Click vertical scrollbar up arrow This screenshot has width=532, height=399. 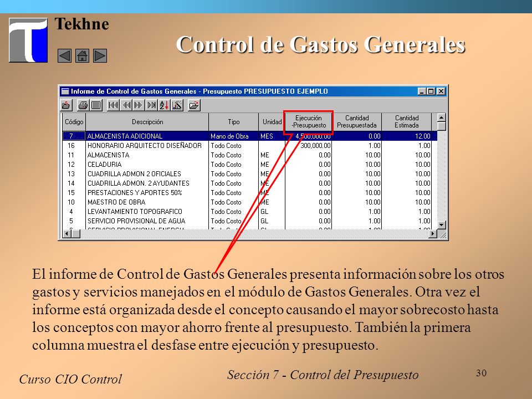pos(441,117)
